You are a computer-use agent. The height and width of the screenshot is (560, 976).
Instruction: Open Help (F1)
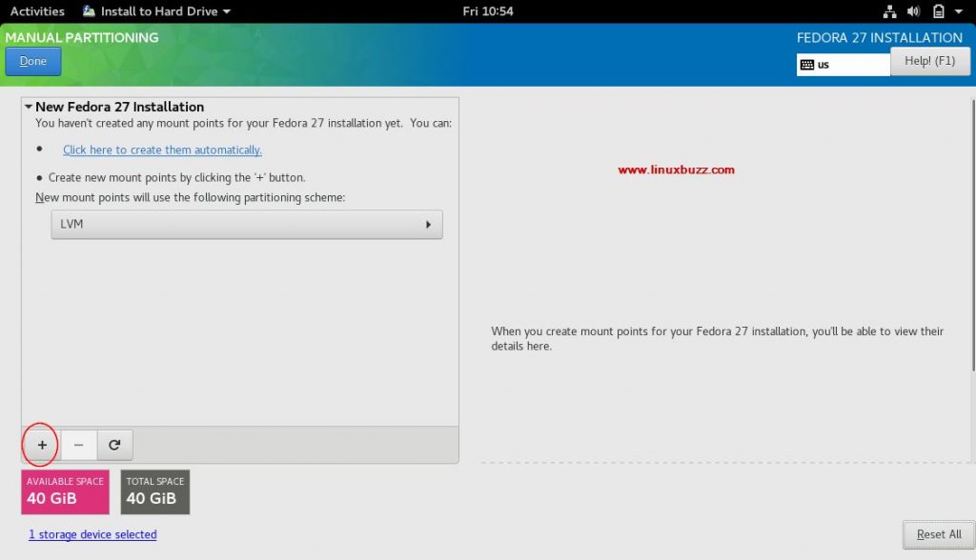click(x=930, y=61)
